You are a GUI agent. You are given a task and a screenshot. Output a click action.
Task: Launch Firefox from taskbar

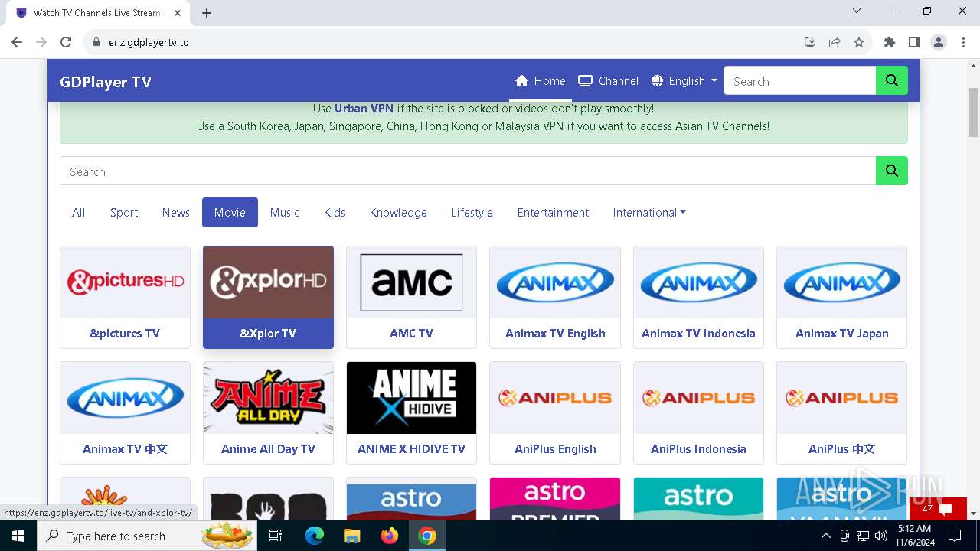(x=390, y=536)
